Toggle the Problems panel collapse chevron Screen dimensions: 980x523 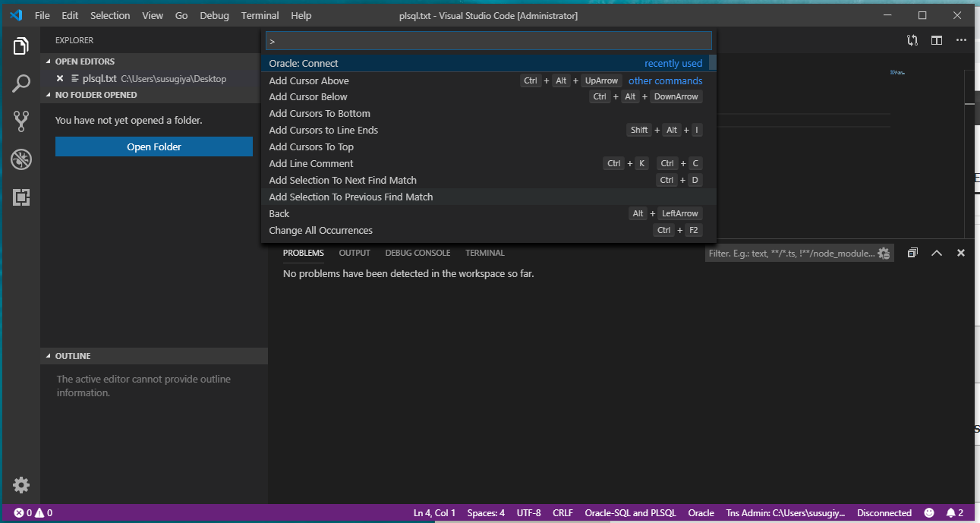coord(936,253)
